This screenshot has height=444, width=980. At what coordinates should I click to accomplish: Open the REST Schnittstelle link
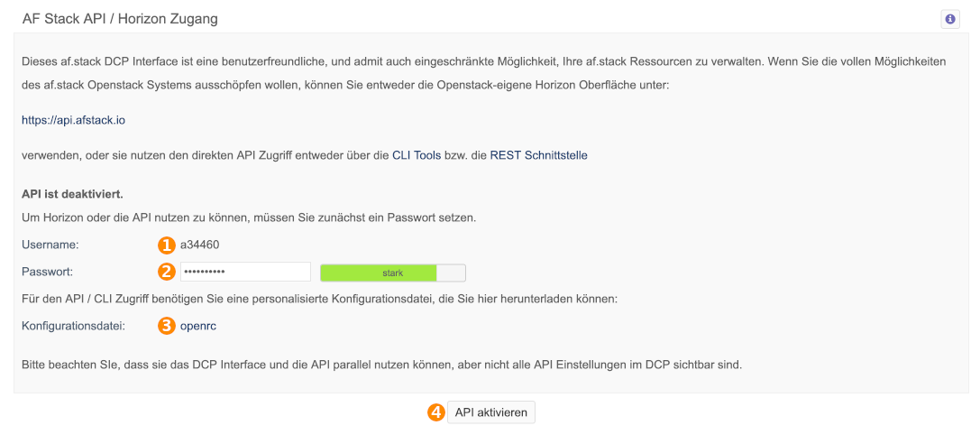[x=539, y=156]
